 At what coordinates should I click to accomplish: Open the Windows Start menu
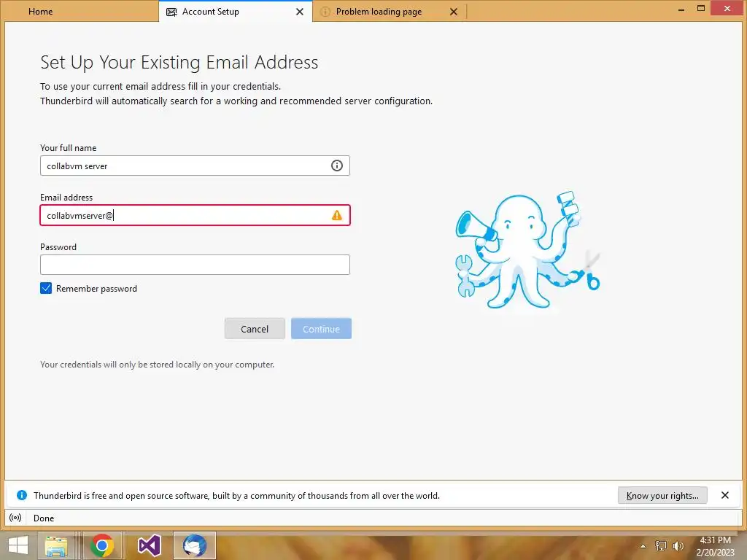pyautogui.click(x=18, y=545)
